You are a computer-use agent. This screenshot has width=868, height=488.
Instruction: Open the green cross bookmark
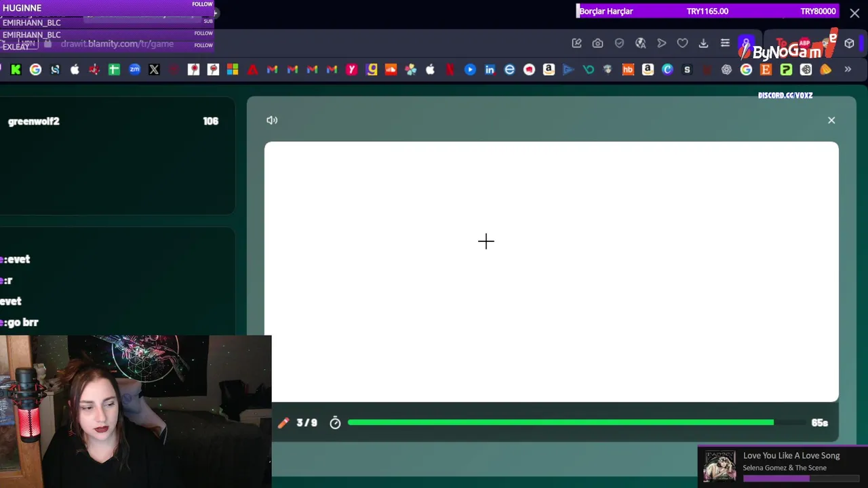(x=114, y=69)
